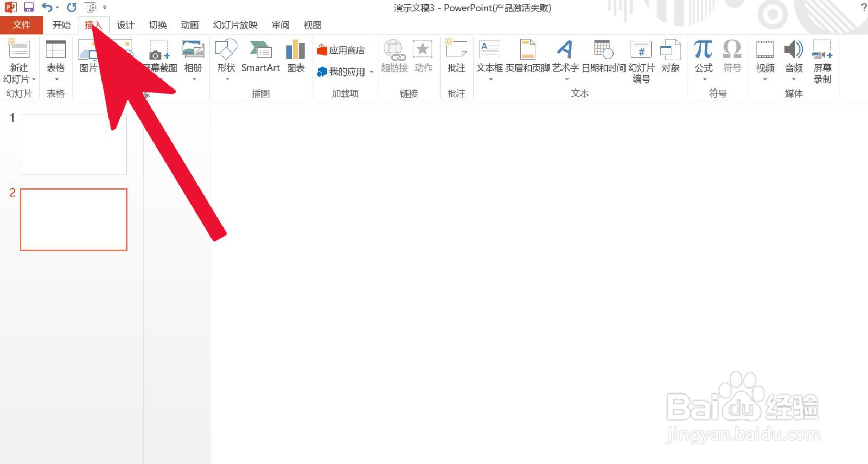868x464 pixels.
Task: Click the Save icon in quick access toolbar
Action: coord(29,8)
